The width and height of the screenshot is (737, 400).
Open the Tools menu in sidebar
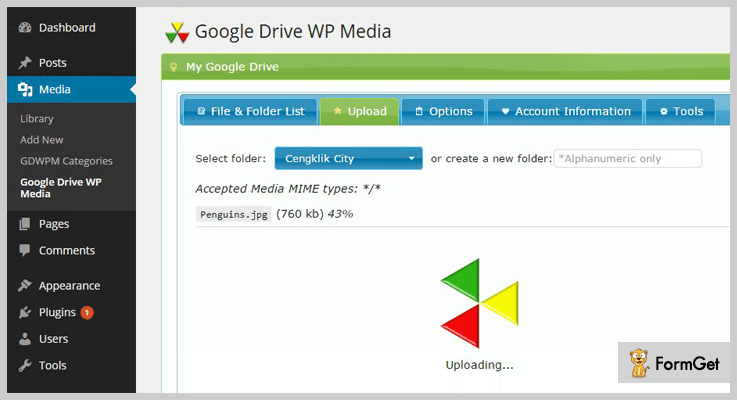pos(71,365)
